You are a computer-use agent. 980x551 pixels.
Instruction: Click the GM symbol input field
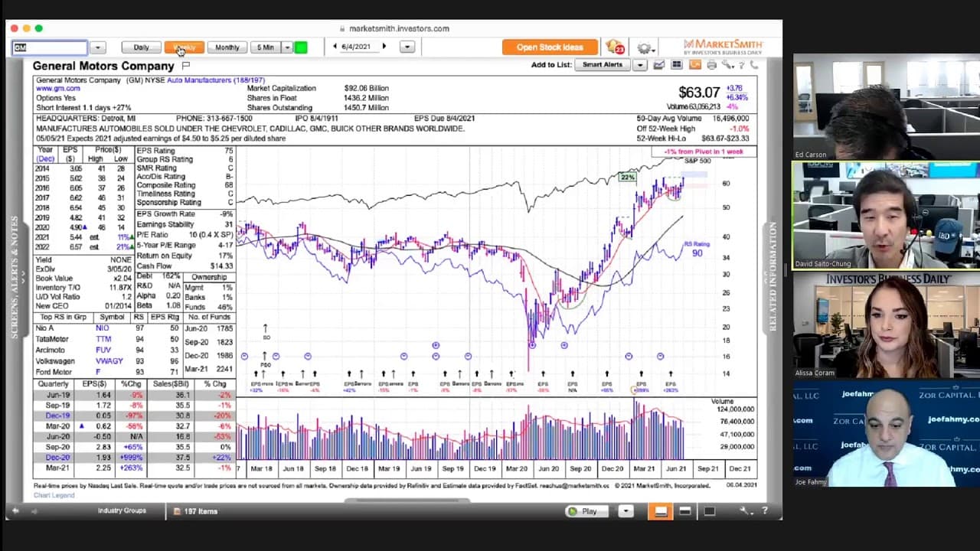pos(50,47)
